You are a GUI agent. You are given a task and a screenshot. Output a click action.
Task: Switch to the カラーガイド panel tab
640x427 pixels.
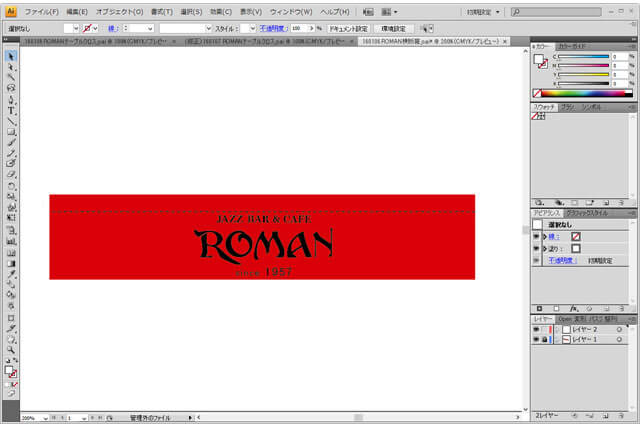(571, 47)
